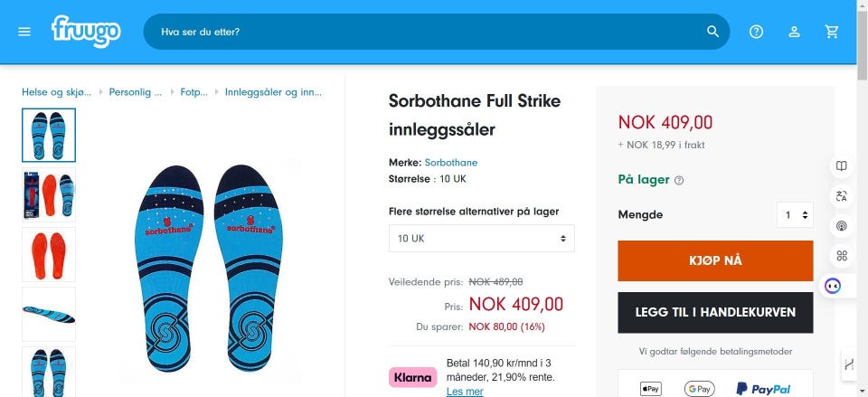Open the Sorbothane brand link
Image resolution: width=868 pixels, height=397 pixels.
[450, 163]
